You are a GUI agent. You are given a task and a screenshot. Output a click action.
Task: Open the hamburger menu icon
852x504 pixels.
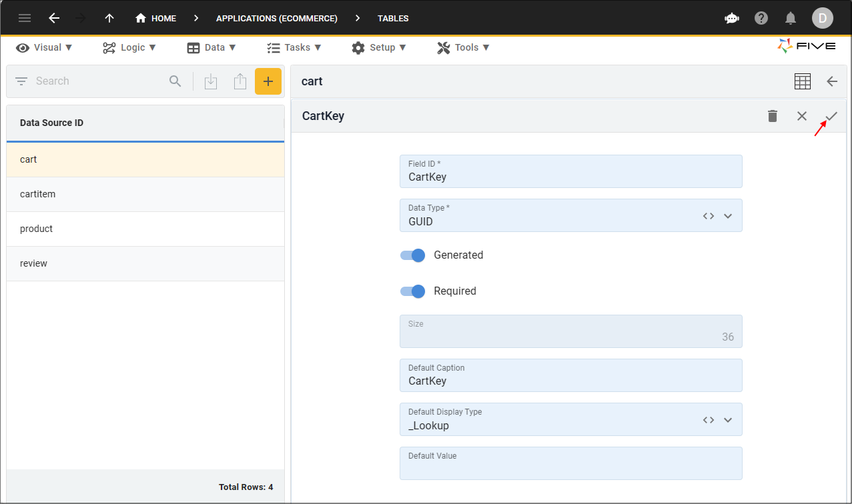coord(25,18)
